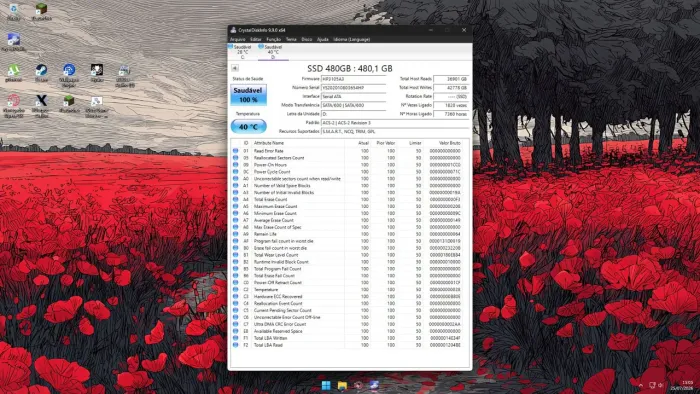
Task: Open the Disco menu
Action: [307, 39]
